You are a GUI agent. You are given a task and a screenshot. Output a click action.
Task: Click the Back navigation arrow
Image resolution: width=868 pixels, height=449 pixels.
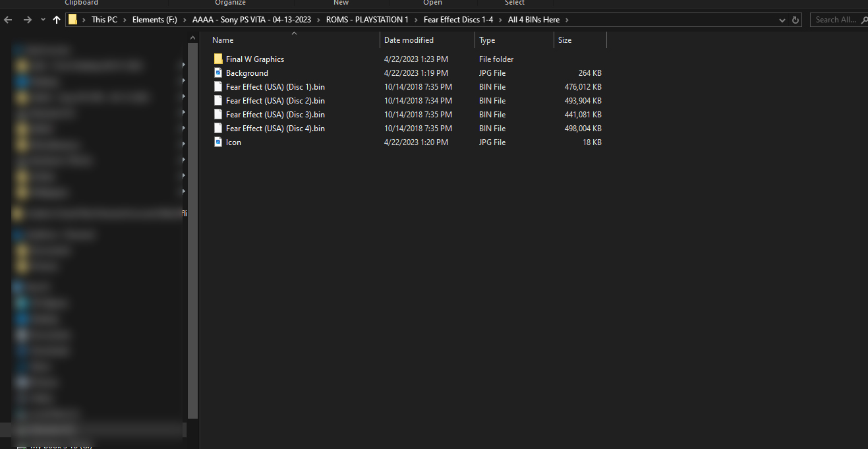click(x=8, y=20)
